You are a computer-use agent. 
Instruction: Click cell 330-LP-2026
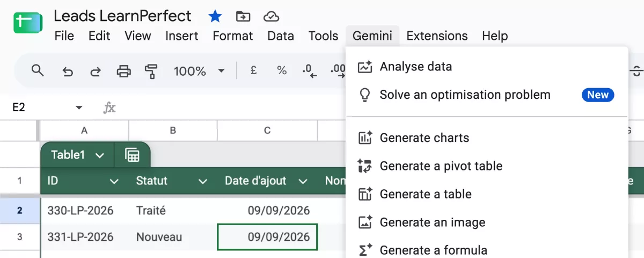[x=85, y=210]
